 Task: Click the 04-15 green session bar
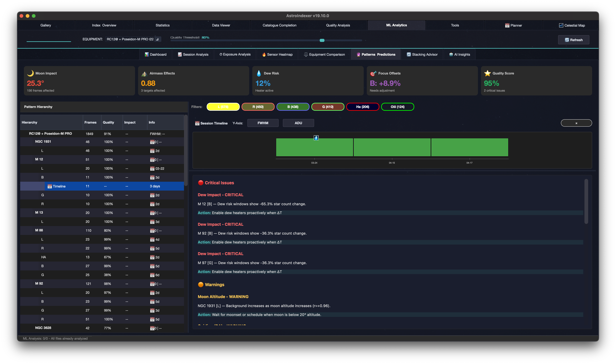[392, 147]
